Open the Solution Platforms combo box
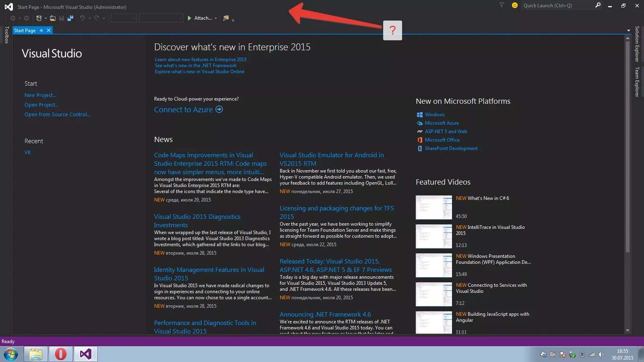This screenshot has height=362, width=644. (x=161, y=18)
